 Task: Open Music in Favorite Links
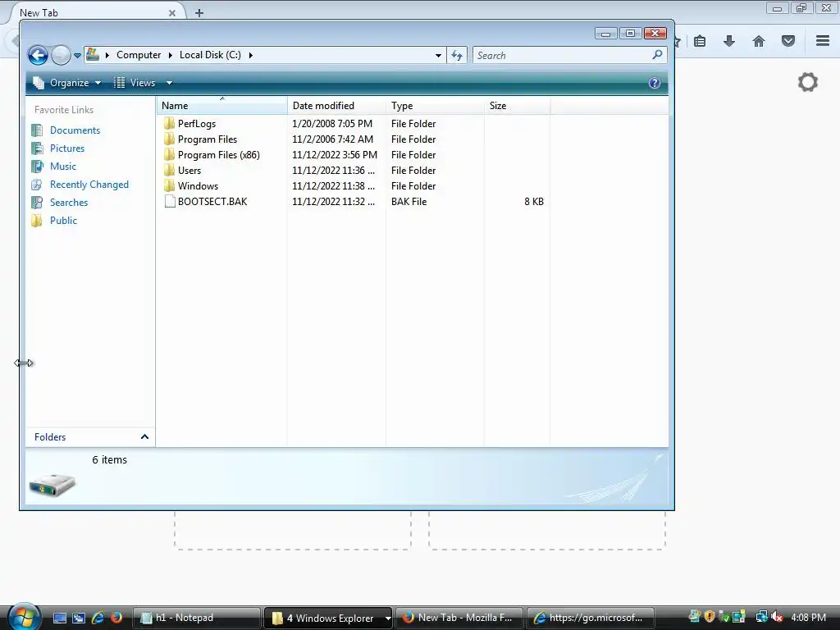[62, 166]
